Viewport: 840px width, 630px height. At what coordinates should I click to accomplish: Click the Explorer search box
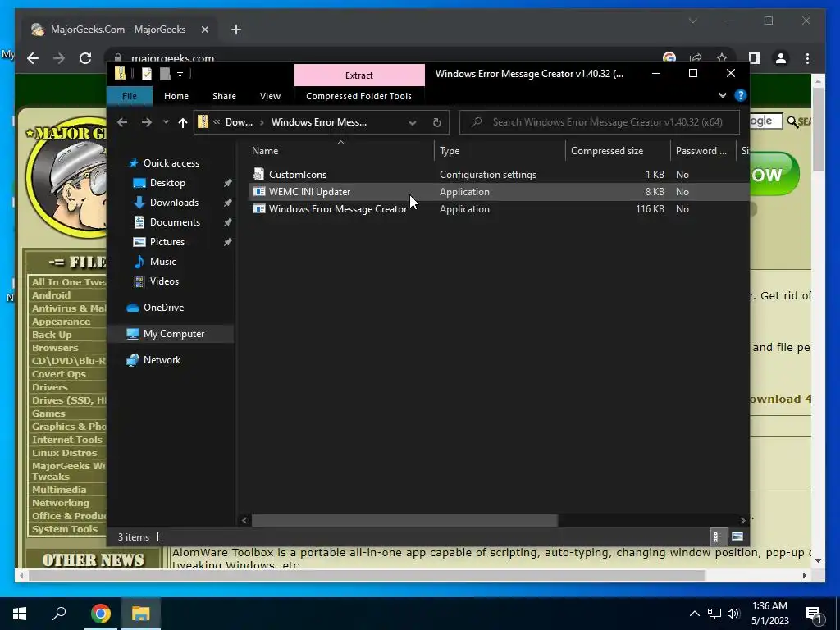(600, 122)
